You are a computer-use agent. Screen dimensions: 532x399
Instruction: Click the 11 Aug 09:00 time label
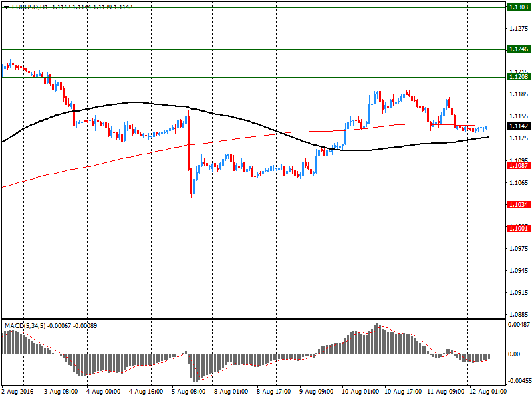point(446,392)
